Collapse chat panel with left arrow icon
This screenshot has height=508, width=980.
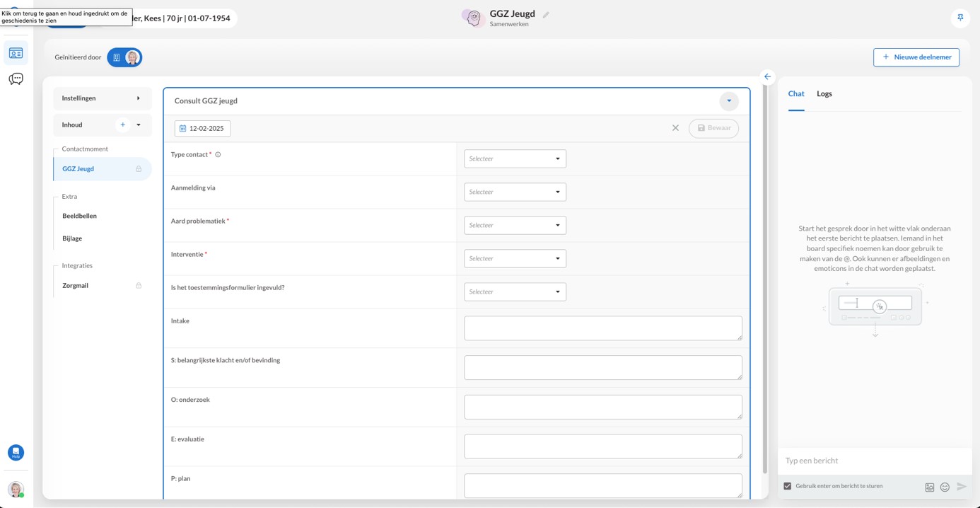pyautogui.click(x=767, y=76)
